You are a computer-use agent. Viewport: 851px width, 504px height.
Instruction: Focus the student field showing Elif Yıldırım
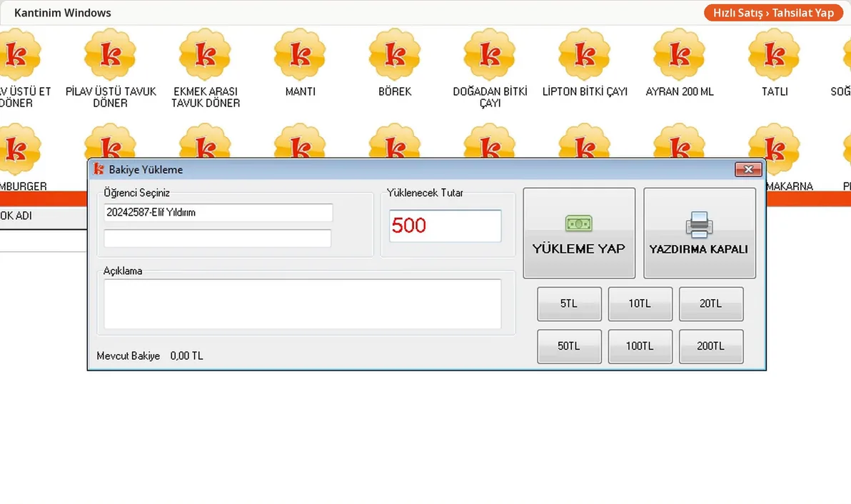[218, 213]
